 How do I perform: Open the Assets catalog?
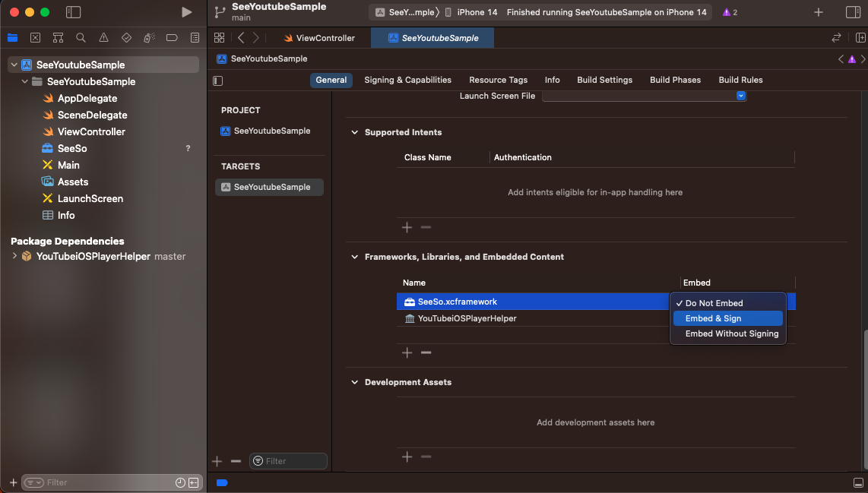[72, 182]
